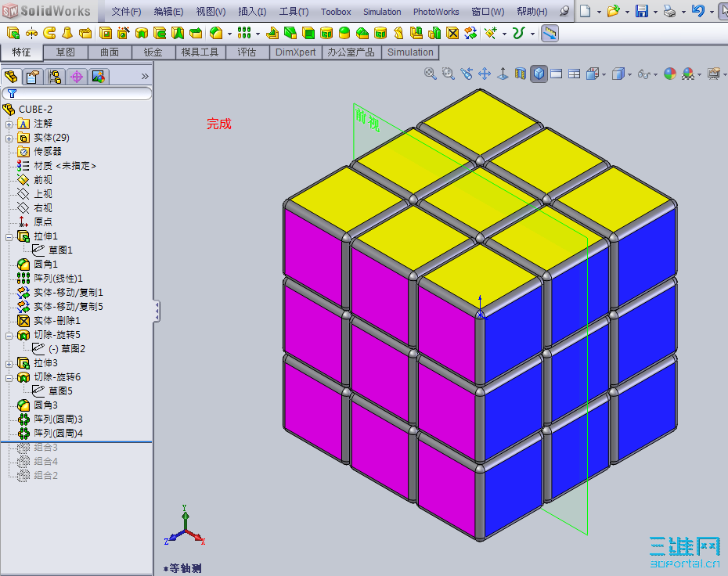Switch to the 评估 tab
The height and width of the screenshot is (576, 728).
coord(247,52)
